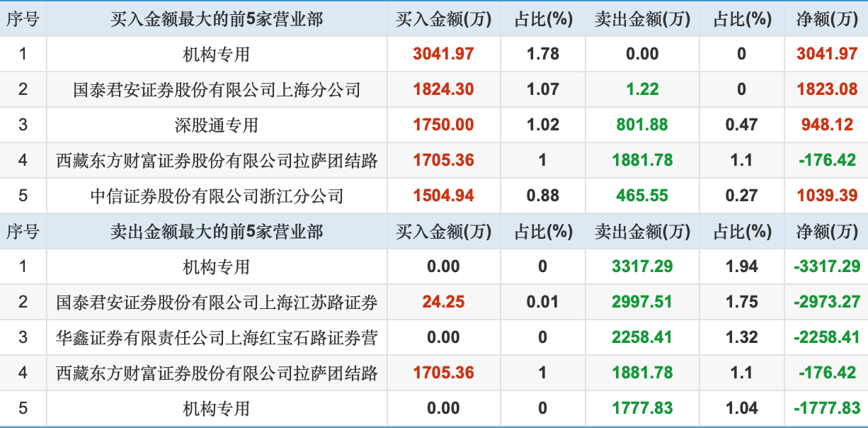Image resolution: width=868 pixels, height=428 pixels.
Task: Select buy amount 24.25
Action: click(443, 302)
